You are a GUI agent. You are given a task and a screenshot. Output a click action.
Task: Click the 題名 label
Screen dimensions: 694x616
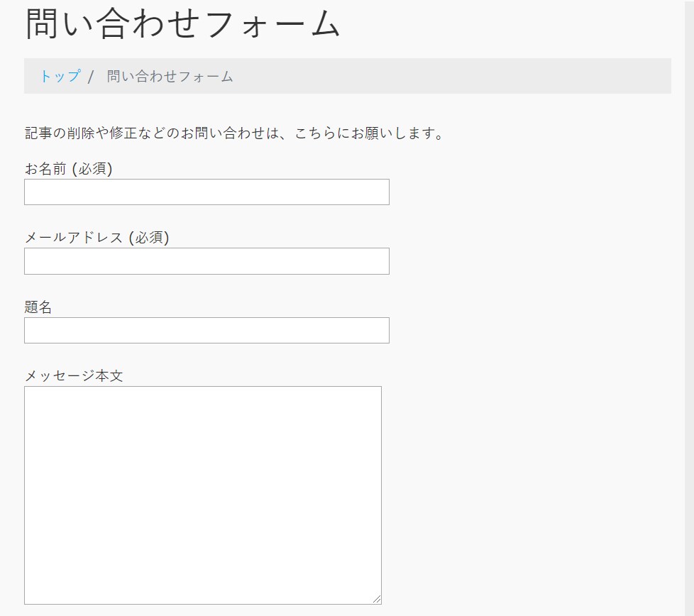click(x=38, y=307)
